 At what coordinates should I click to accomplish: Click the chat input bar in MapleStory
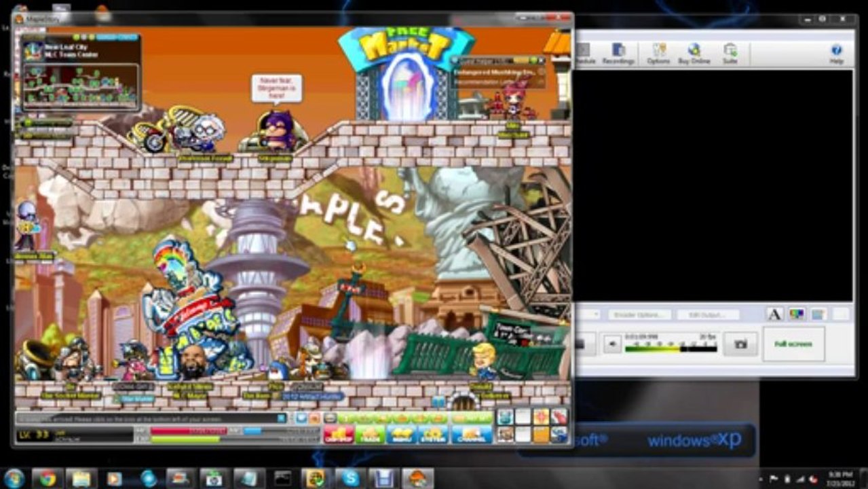pos(151,418)
